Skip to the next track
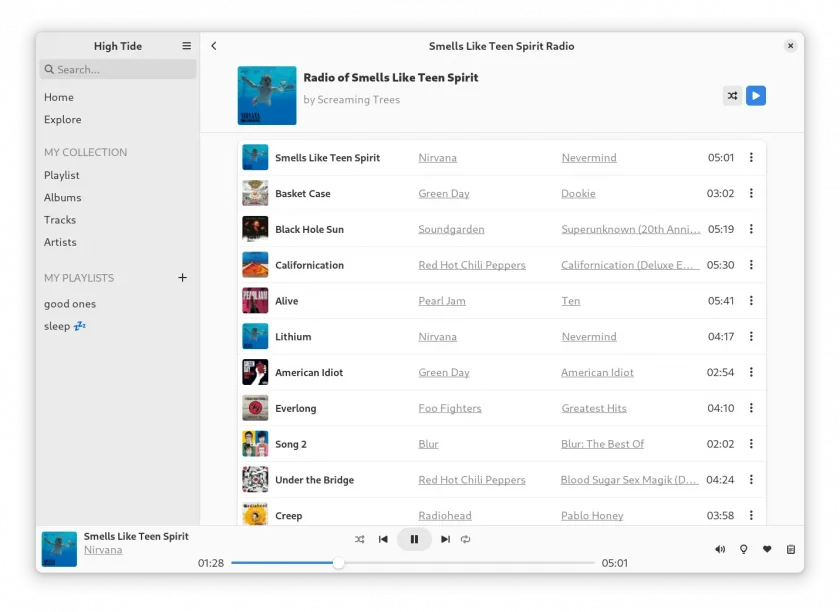840x612 pixels. tap(445, 539)
